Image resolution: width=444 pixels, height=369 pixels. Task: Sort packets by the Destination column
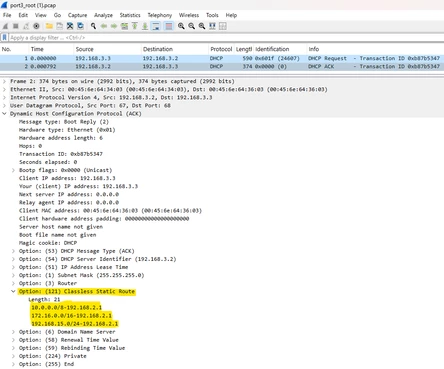(x=175, y=49)
